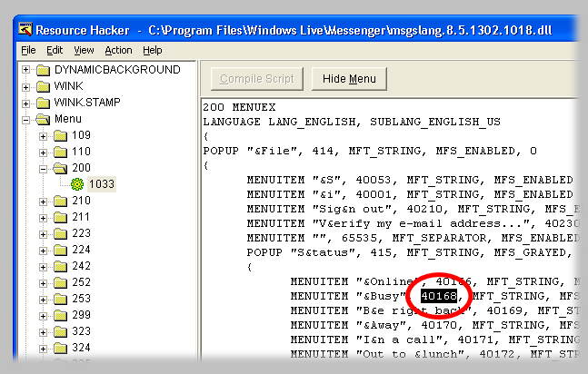Click the 252 folder icon
The width and height of the screenshot is (588, 374).
(x=60, y=282)
